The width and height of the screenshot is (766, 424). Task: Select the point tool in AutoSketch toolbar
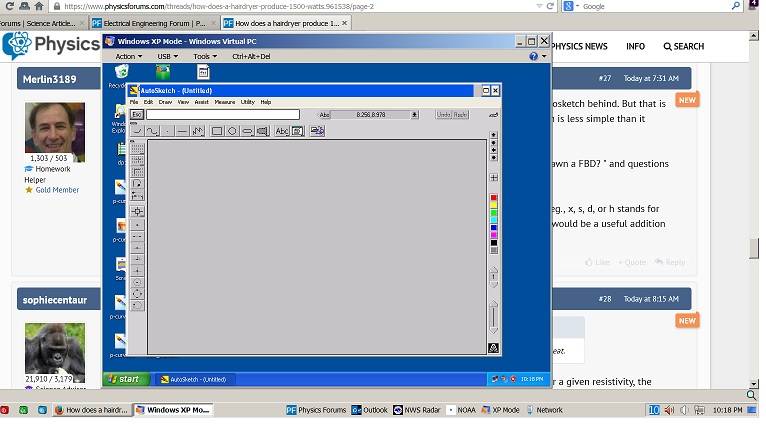point(167,131)
